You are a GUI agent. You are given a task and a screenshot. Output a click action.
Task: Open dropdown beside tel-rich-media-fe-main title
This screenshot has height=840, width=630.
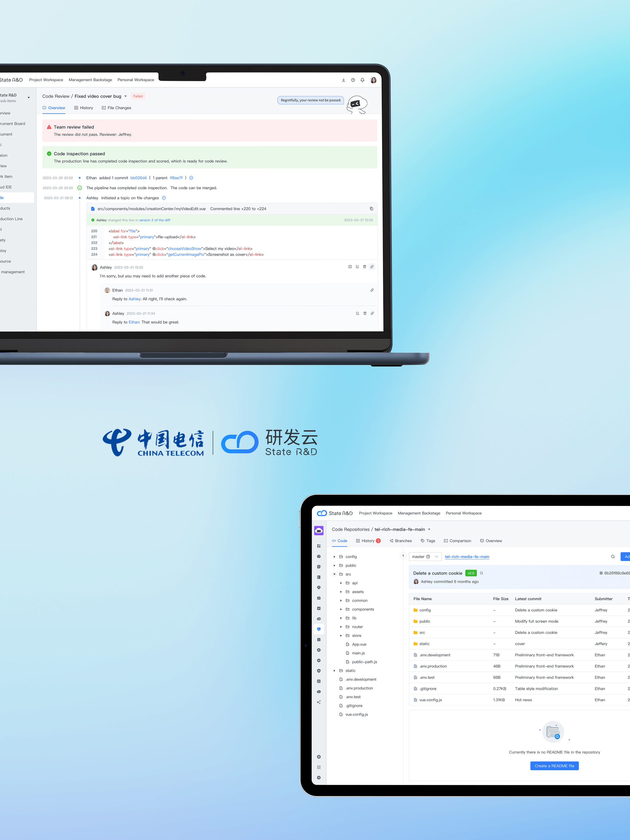point(429,529)
